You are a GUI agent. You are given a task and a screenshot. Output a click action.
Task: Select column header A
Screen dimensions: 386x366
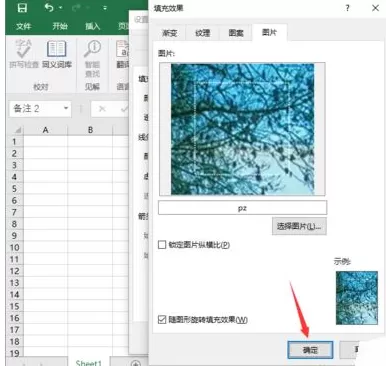click(45, 130)
